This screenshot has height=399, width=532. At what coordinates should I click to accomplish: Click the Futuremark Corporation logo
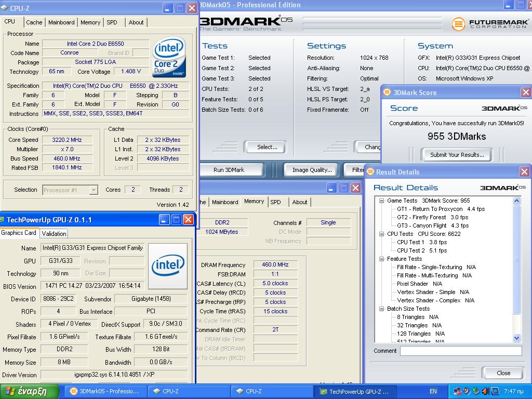(490, 24)
